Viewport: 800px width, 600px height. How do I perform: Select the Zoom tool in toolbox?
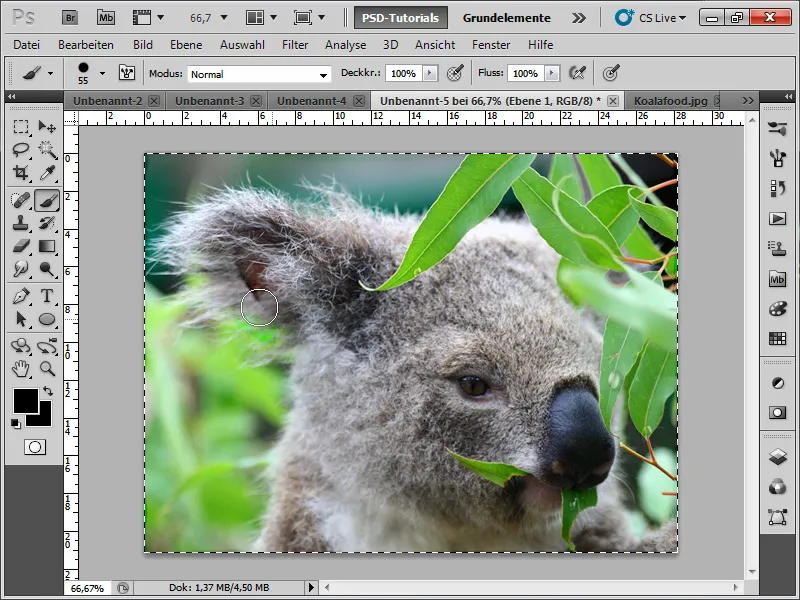(47, 368)
